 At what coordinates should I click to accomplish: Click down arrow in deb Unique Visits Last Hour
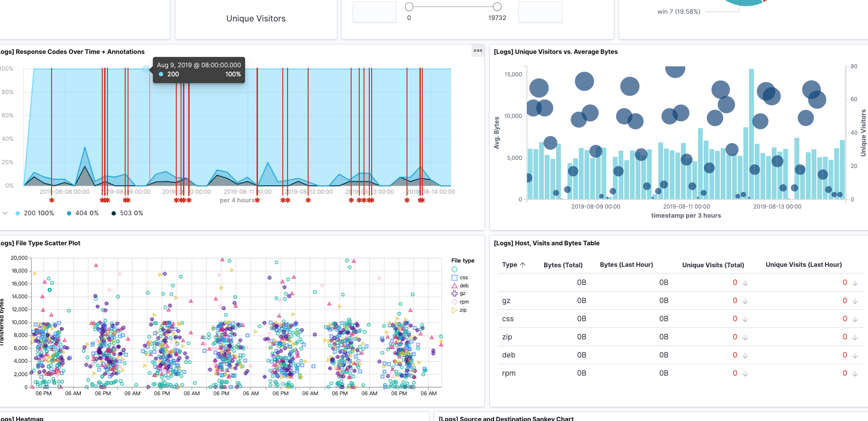pos(855,356)
